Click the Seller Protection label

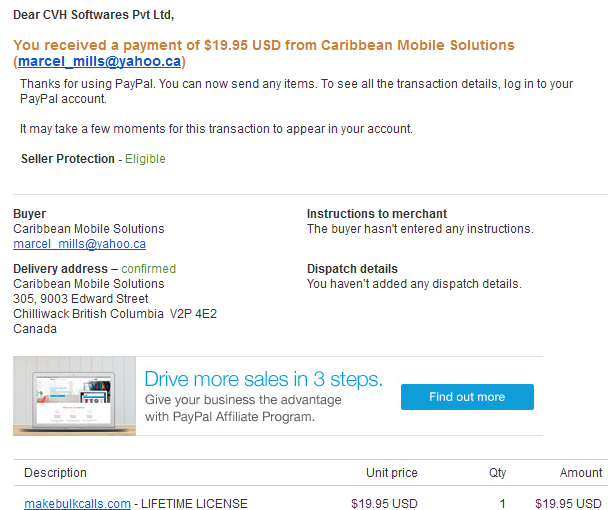[68, 159]
